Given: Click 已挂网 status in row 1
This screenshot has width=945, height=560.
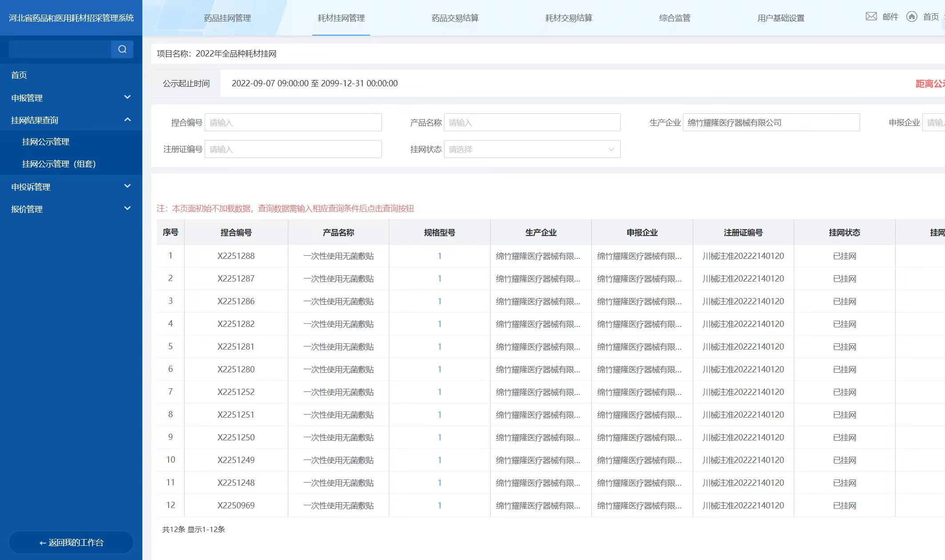Looking at the screenshot, I should click(x=844, y=256).
